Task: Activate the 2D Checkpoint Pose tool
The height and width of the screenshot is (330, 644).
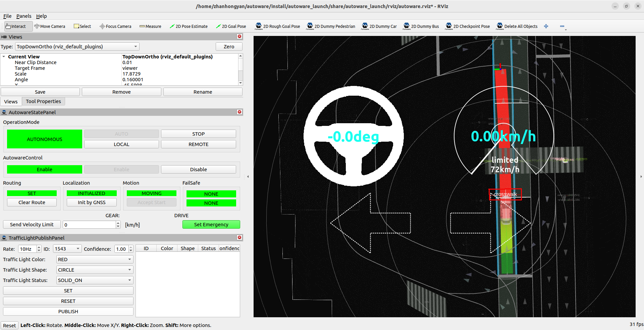Action: (468, 26)
